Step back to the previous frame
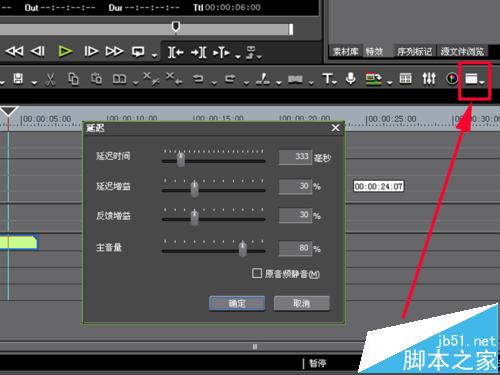 (38, 51)
